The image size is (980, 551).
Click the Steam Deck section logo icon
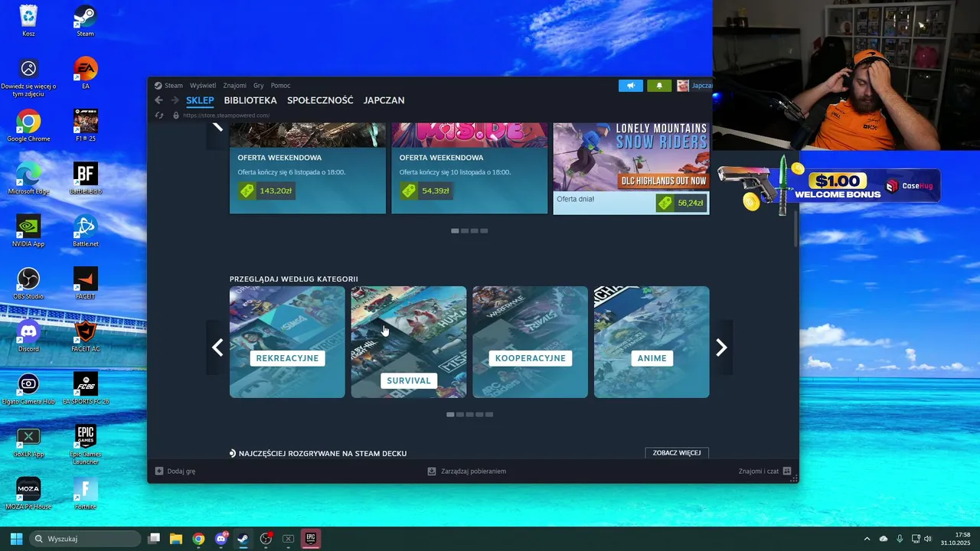point(233,454)
